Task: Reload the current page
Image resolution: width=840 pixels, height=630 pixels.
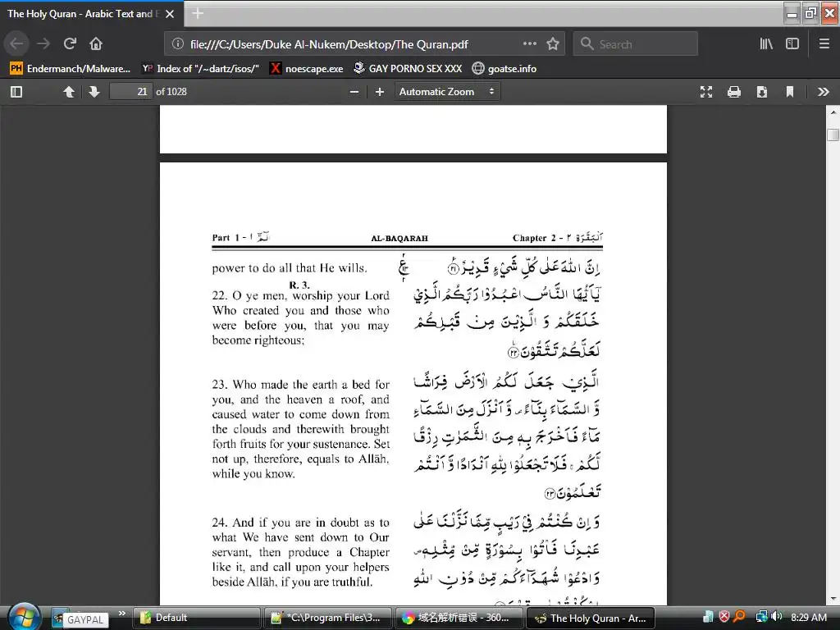Action: [70, 43]
